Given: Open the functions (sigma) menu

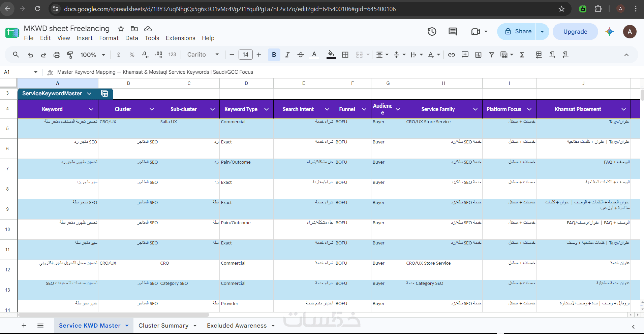Looking at the screenshot, I should 522,55.
